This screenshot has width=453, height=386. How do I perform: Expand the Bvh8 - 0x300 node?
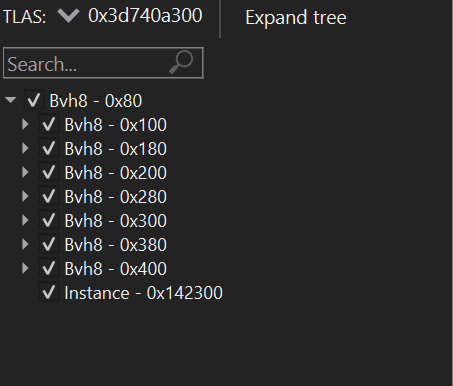25,220
